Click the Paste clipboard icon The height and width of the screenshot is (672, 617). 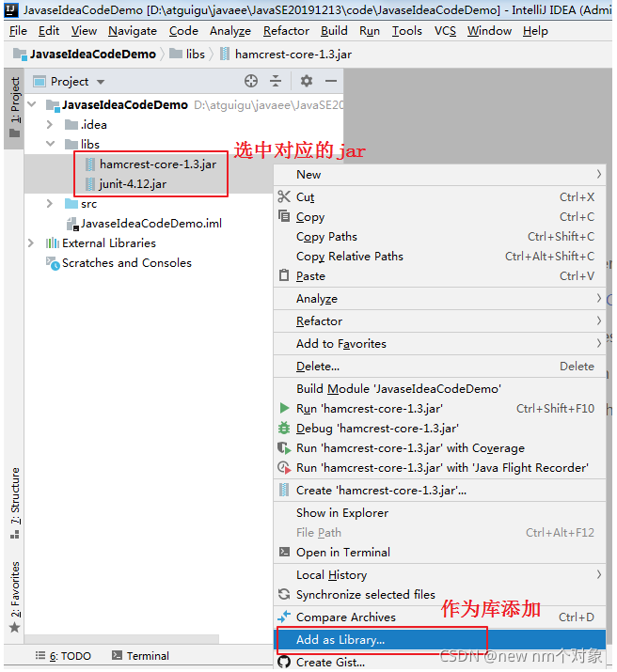tap(283, 275)
